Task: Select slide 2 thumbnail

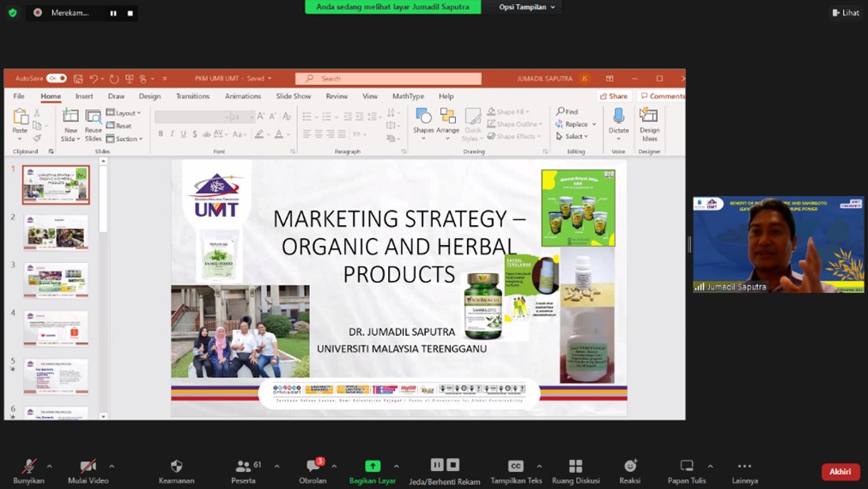Action: tap(56, 232)
